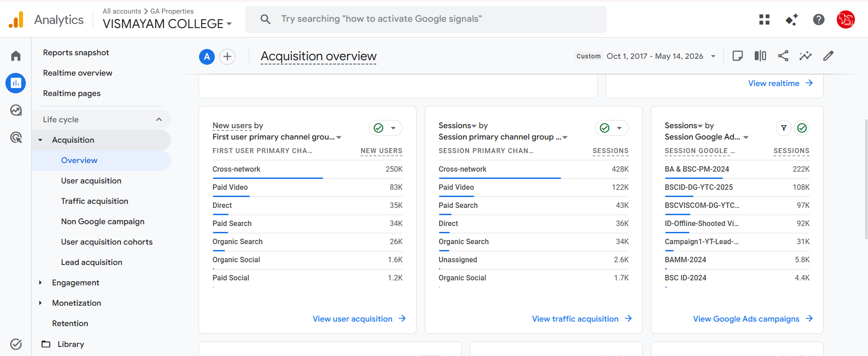
Task: Go to Realtime pages
Action: (x=72, y=93)
